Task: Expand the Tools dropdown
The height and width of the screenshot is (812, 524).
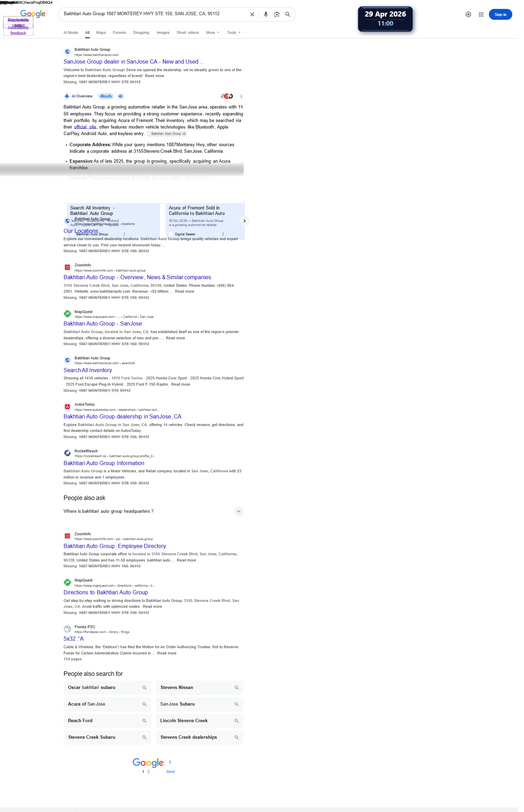Action: click(234, 32)
